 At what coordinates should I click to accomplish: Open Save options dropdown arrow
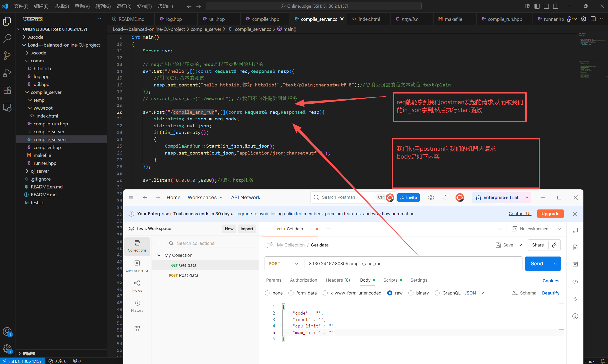[x=520, y=245]
